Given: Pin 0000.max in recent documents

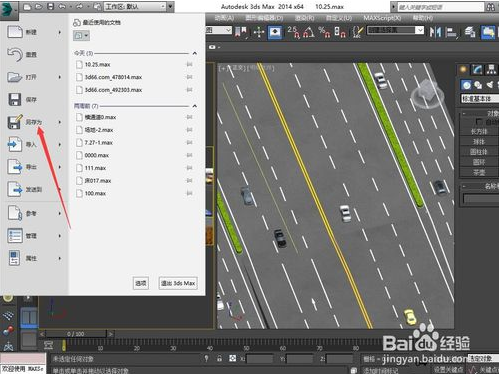Looking at the screenshot, I should click(x=189, y=155).
